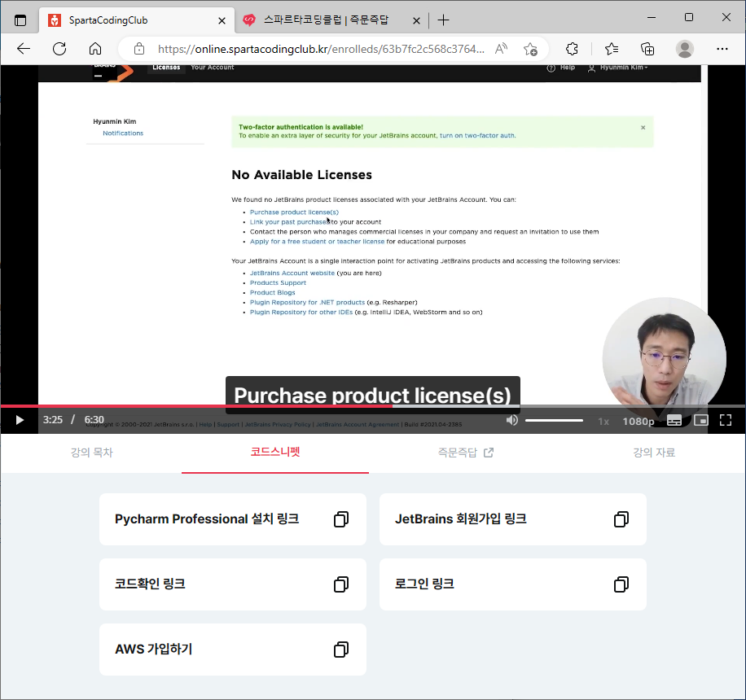Screen dimensions: 746x700
Task: Open the 강의 목차 tab
Action: click(92, 453)
